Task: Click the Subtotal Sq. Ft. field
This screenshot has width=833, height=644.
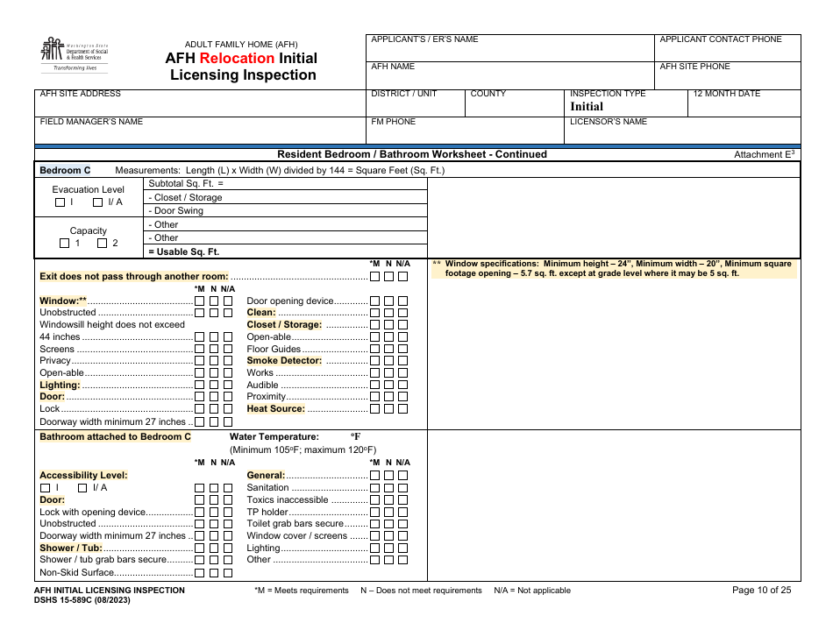Action: [x=307, y=185]
